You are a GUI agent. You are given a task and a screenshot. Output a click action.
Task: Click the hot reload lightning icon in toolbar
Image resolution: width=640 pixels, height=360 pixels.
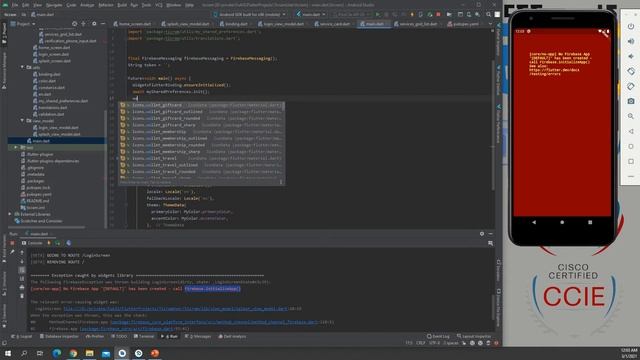[412, 14]
